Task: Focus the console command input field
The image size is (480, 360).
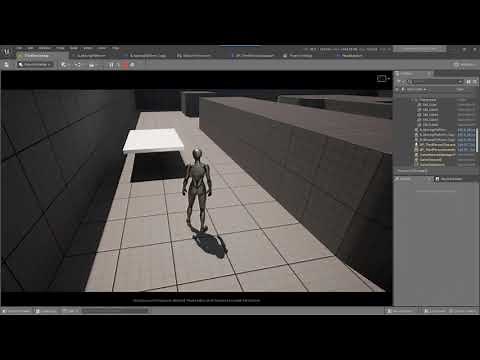Action: click(x=116, y=311)
